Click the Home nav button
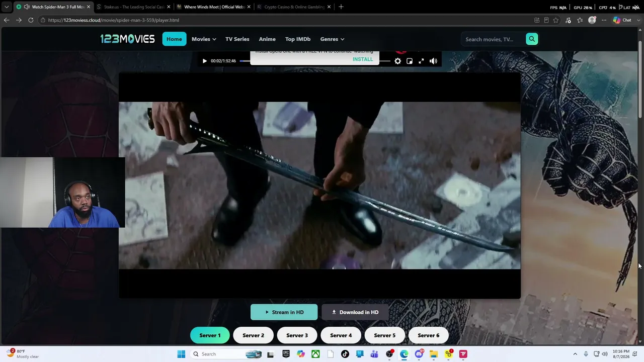Screen dimensions: 644x362 pos(174,39)
